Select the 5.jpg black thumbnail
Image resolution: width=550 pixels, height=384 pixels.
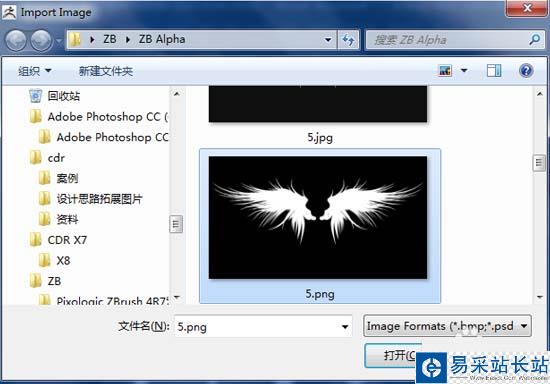(318, 104)
